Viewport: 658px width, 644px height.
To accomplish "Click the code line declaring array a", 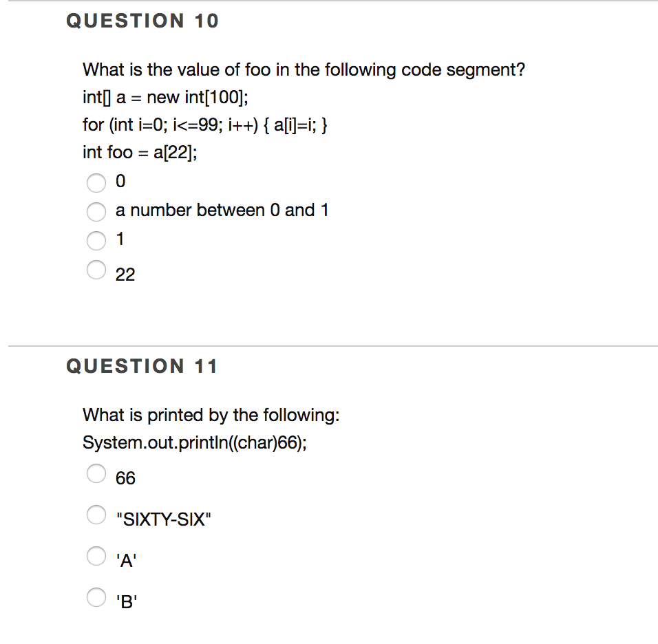I will click(164, 97).
